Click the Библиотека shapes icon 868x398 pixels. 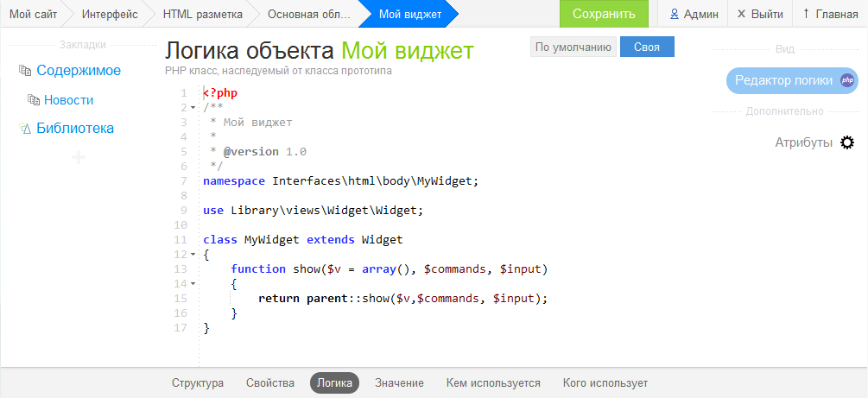tap(24, 129)
